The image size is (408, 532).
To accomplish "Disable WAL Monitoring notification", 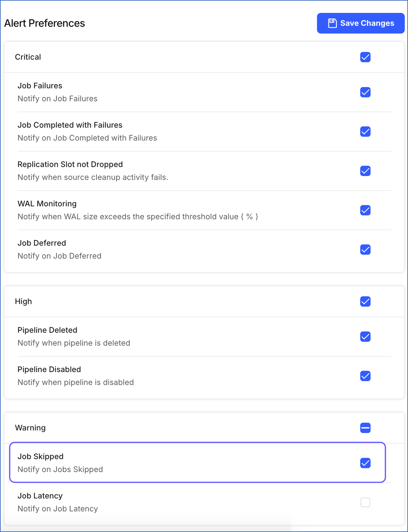I will tap(365, 210).
